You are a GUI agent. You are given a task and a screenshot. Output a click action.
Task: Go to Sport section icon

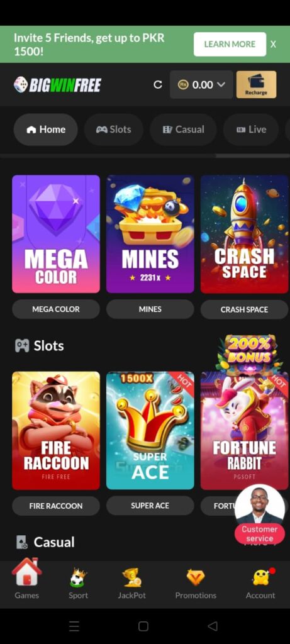click(78, 577)
